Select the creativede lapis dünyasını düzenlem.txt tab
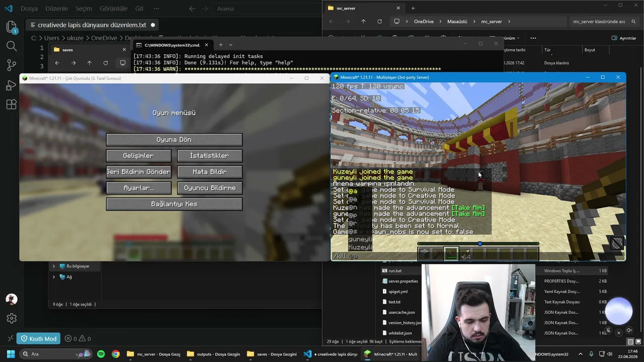 91,25
